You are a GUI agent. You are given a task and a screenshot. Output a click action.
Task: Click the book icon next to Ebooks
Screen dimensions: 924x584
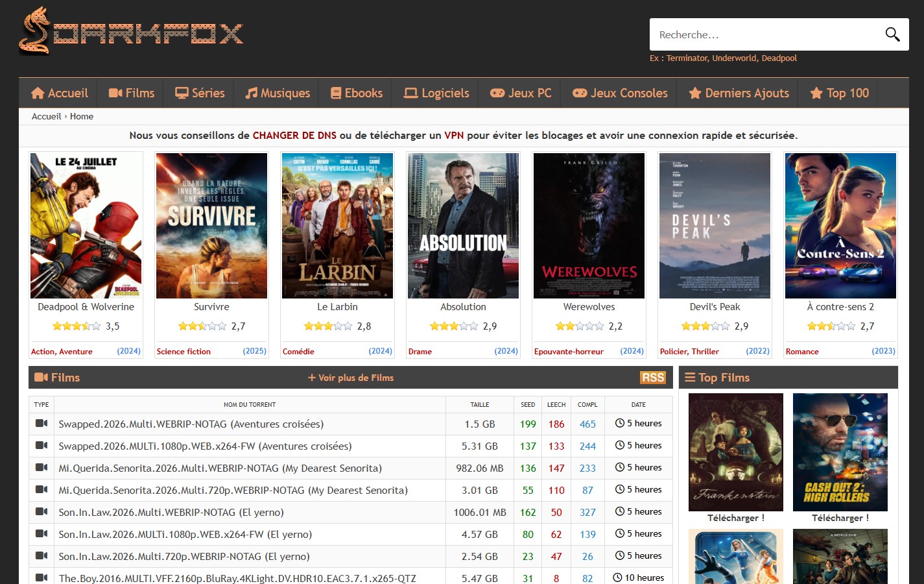(x=336, y=93)
